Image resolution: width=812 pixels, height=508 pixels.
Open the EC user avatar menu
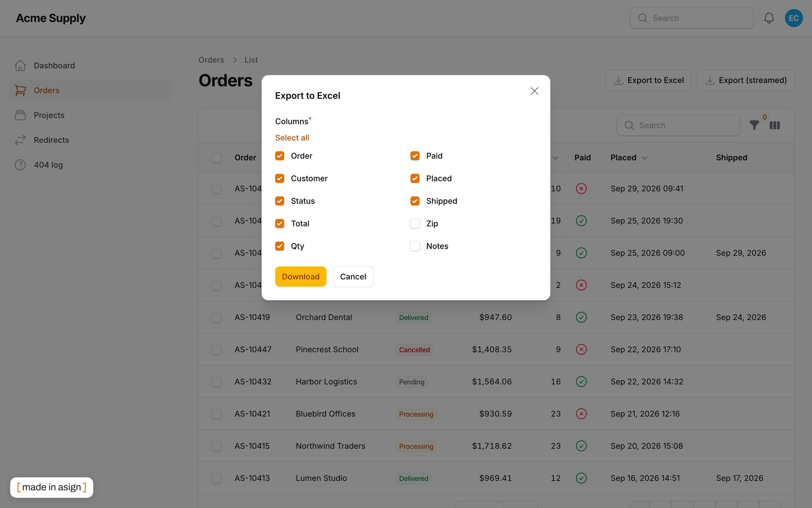pos(794,18)
